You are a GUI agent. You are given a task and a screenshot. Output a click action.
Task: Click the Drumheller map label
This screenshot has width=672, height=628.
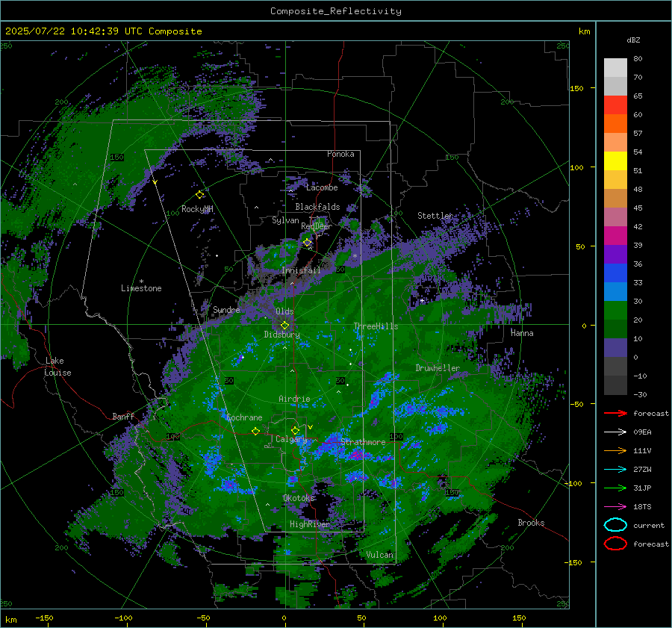tap(438, 368)
